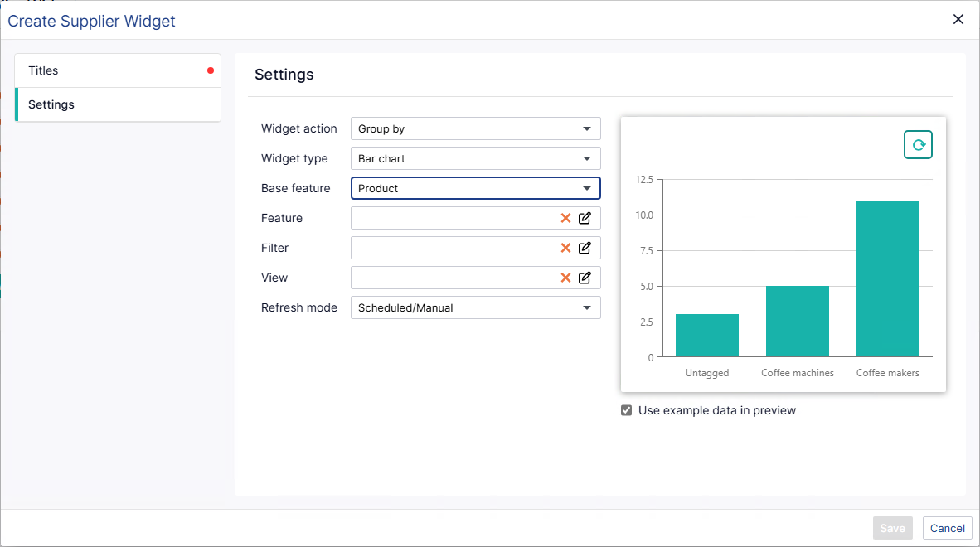Edit the View field using pencil icon

click(x=585, y=278)
